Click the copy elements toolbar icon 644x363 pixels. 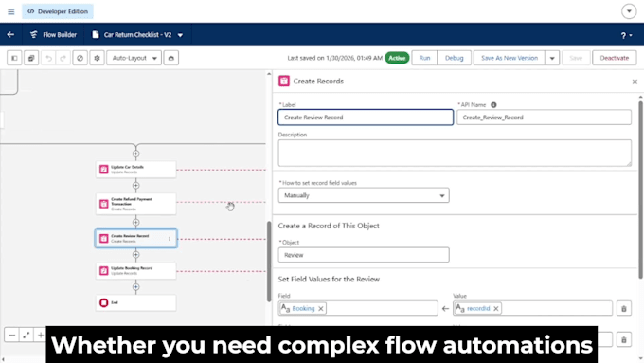pyautogui.click(x=31, y=58)
